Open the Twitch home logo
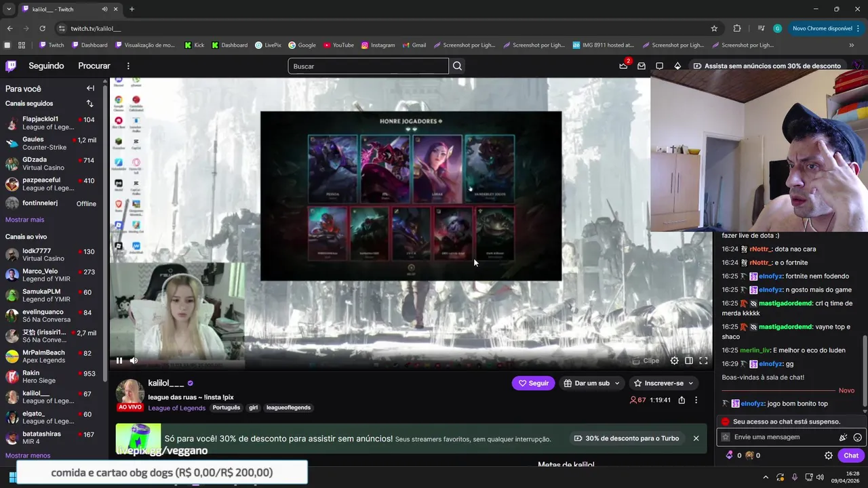This screenshot has width=868, height=488. pyautogui.click(x=11, y=66)
